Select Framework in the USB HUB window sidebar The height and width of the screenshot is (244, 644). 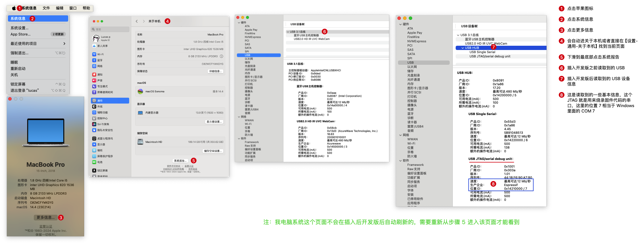click(x=415, y=165)
